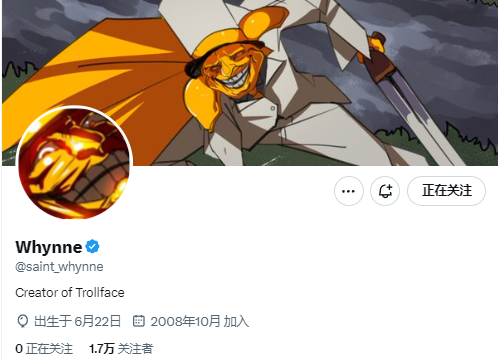This screenshot has height=360, width=498.
Task: Open the 0 正在关注 following list
Action: point(44,349)
